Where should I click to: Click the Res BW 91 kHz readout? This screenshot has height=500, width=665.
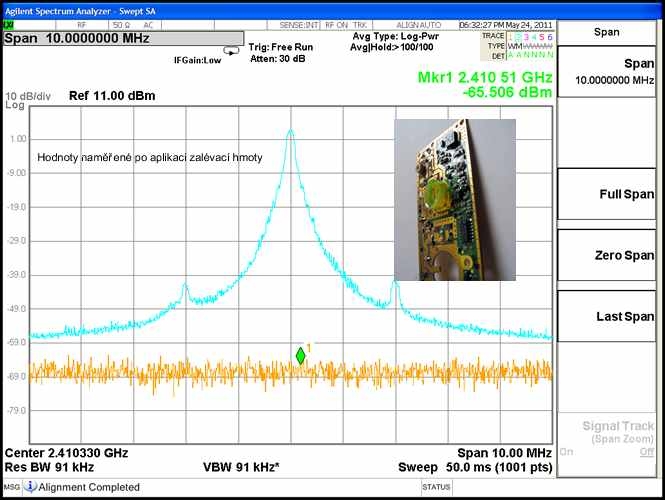(49, 467)
